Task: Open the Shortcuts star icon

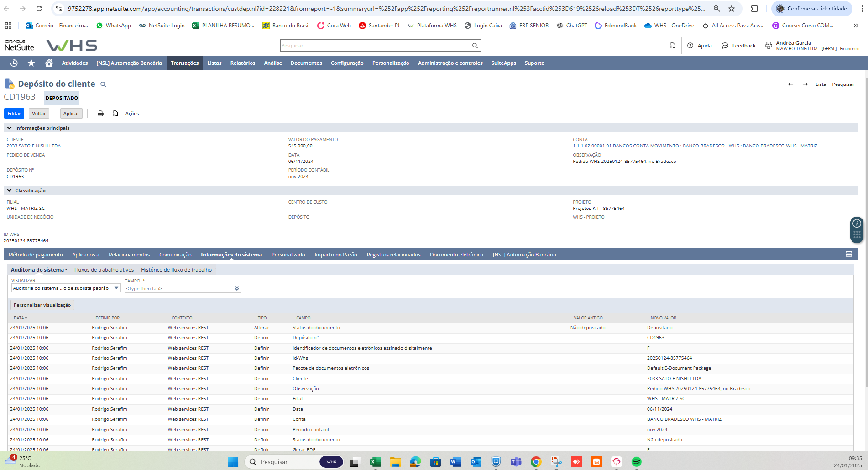Action: click(x=31, y=63)
